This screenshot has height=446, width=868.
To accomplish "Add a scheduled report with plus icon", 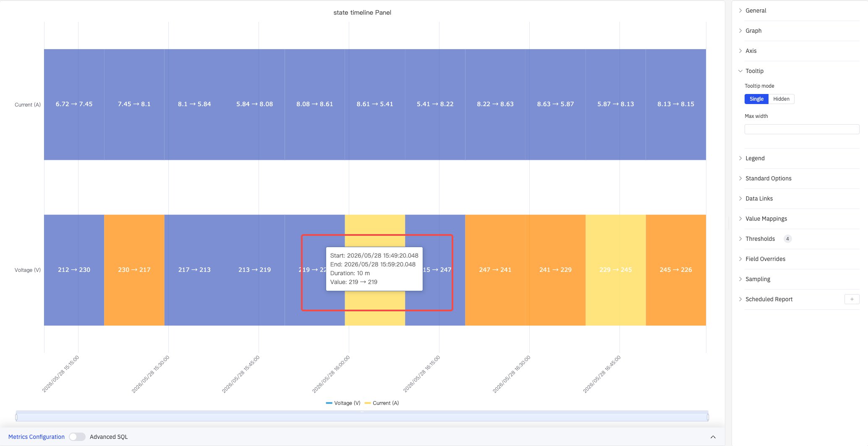I will point(852,299).
